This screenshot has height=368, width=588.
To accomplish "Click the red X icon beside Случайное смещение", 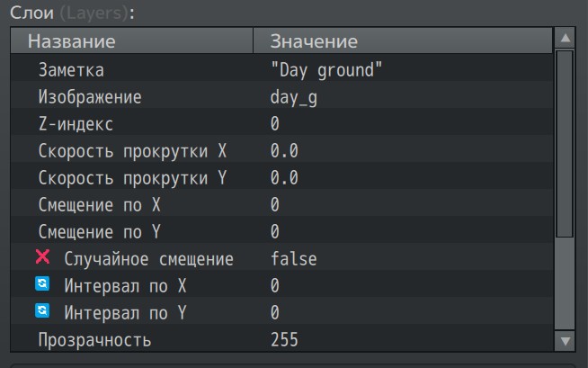I will pyautogui.click(x=42, y=257).
